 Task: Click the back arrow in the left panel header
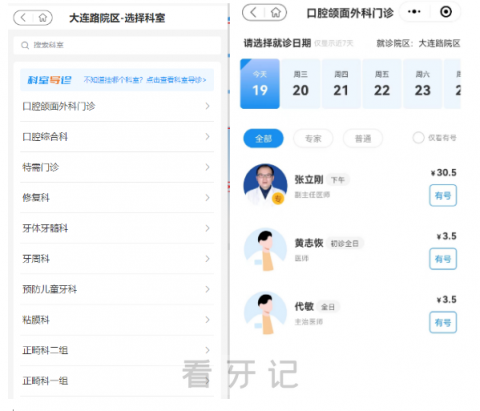[23, 17]
